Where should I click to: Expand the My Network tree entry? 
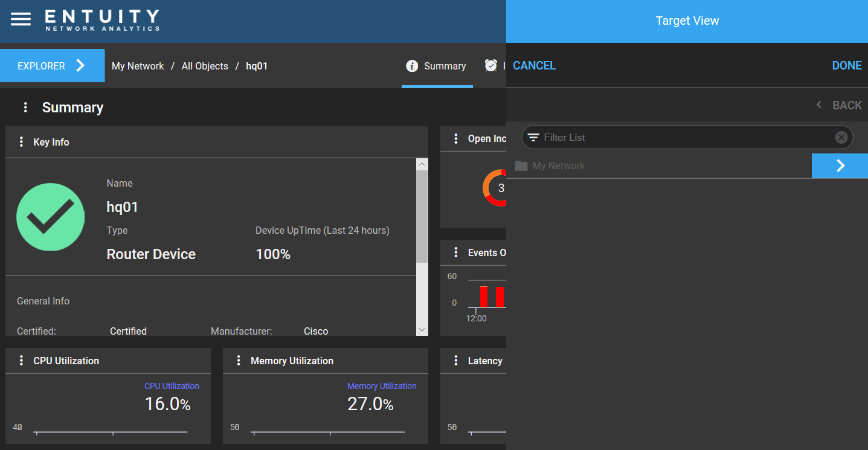point(840,166)
